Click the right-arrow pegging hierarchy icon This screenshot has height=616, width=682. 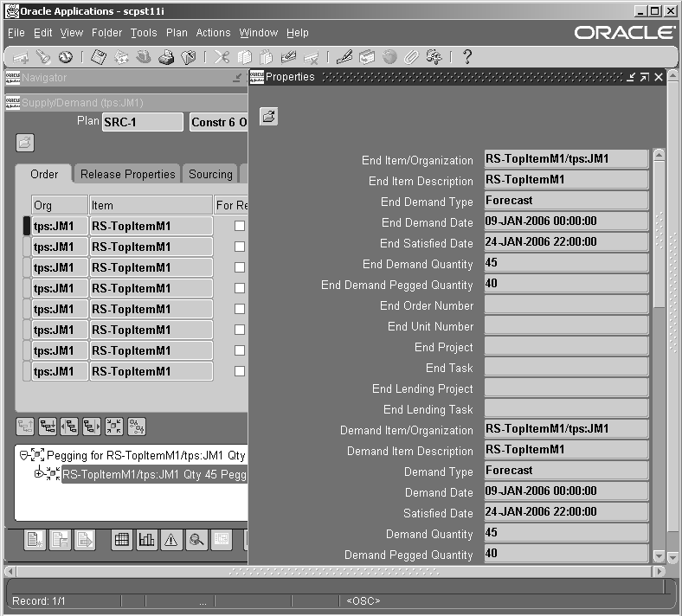[x=92, y=427]
